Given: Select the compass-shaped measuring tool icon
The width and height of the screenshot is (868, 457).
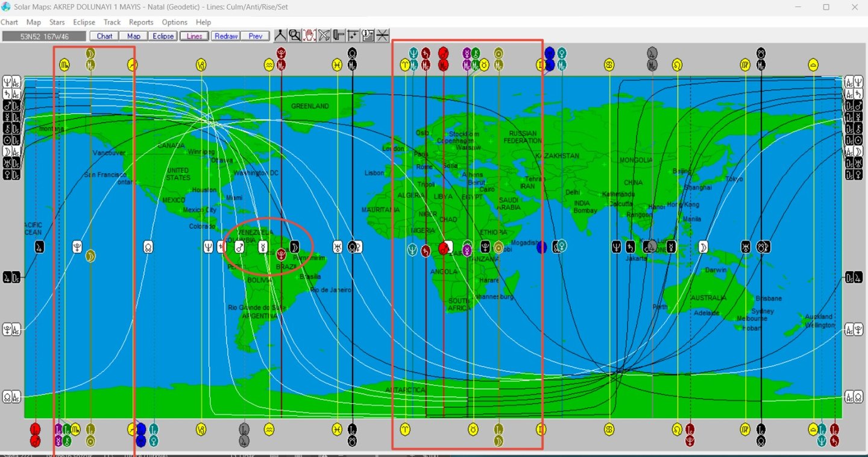Looking at the screenshot, I should coord(280,36).
